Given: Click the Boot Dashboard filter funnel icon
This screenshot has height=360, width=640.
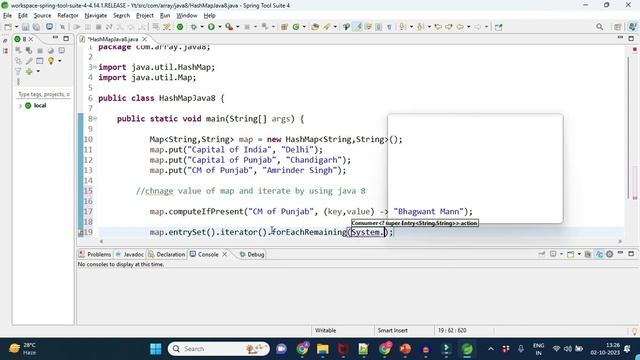Looking at the screenshot, I should click(x=18, y=71).
